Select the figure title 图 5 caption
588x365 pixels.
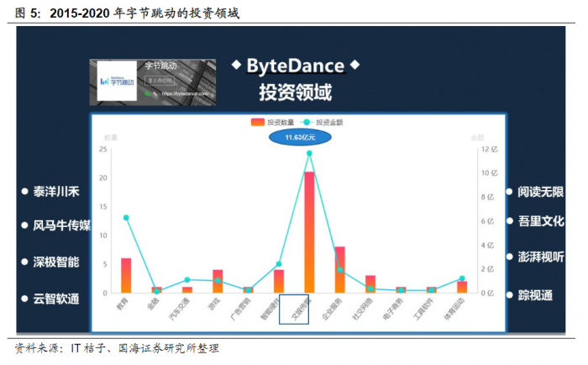(127, 13)
